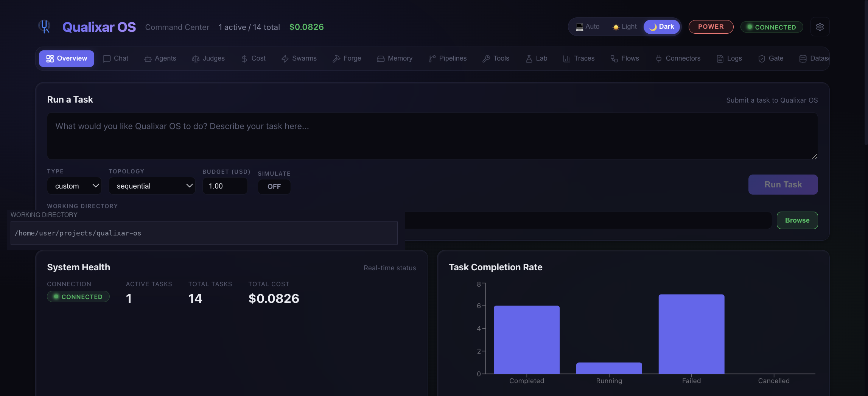Click the Gate shield icon
Screen dimensions: 868x396
tap(762, 59)
